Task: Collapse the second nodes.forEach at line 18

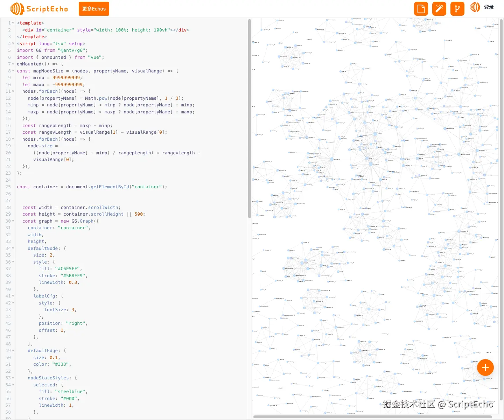Action: tap(13, 139)
